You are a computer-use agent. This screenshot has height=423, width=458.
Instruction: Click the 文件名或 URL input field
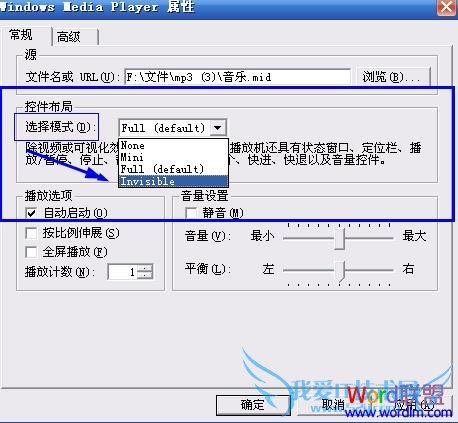[237, 77]
